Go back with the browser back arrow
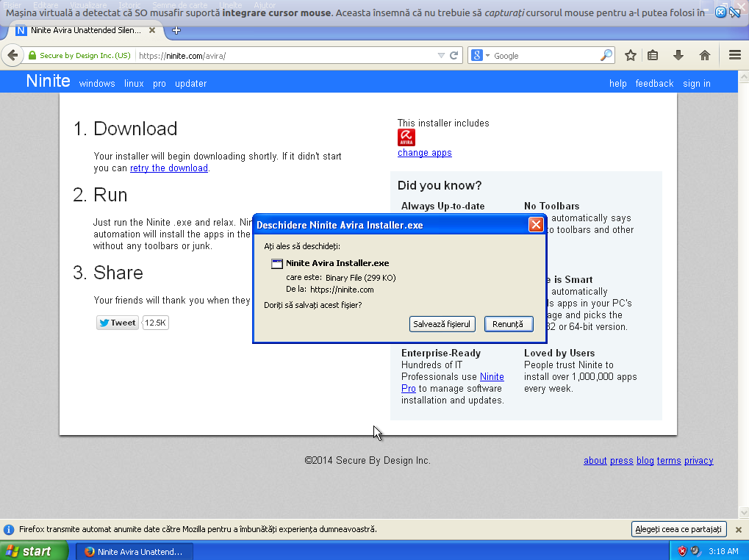Viewport: 749px width, 560px height. coord(13,55)
